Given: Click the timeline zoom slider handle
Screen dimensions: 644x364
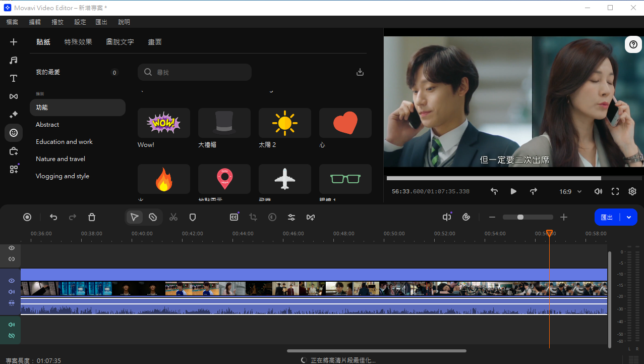Looking at the screenshot, I should (x=520, y=217).
